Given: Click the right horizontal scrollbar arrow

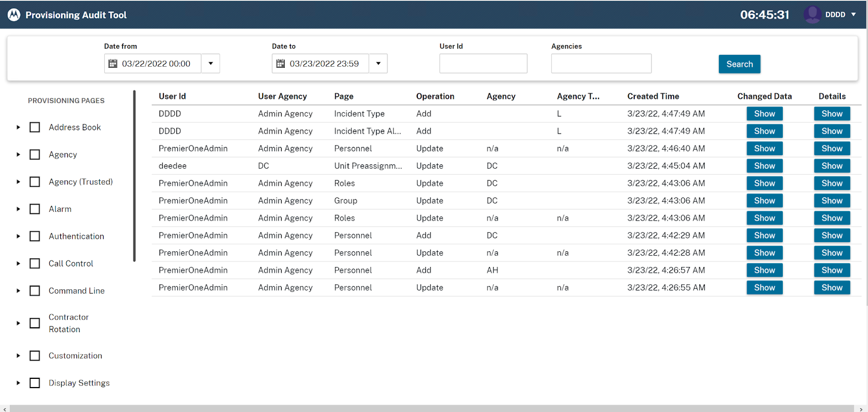Looking at the screenshot, I should tap(861, 409).
